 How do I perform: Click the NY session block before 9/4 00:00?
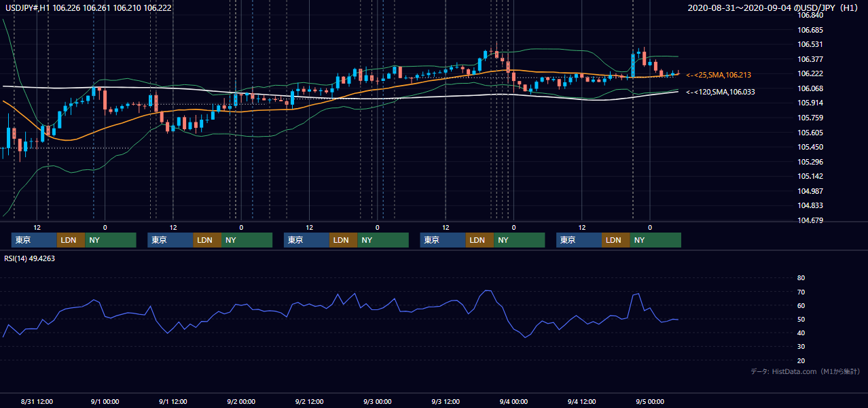[x=519, y=240]
